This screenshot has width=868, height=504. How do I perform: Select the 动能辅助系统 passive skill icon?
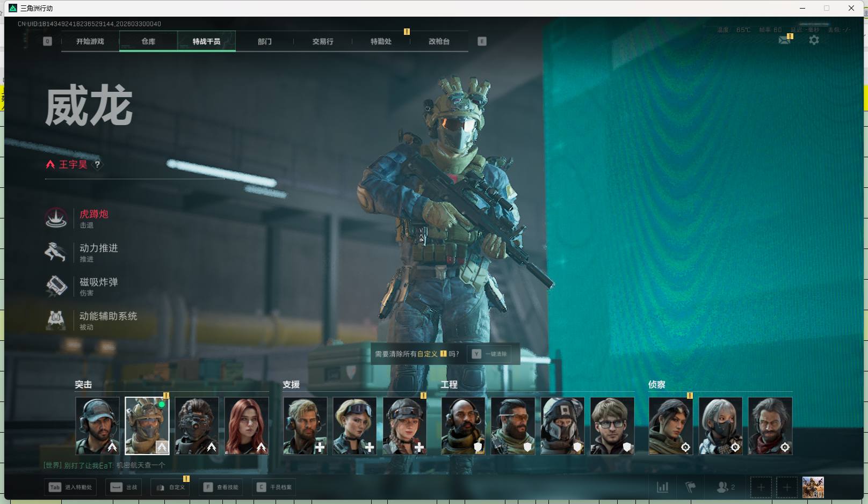[56, 320]
